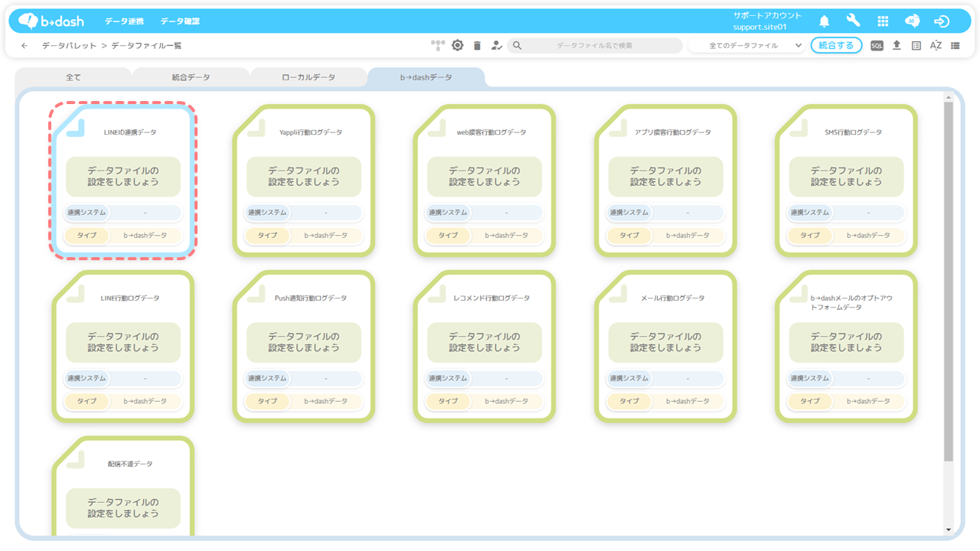Click the scrollbar up arrow

click(949, 97)
